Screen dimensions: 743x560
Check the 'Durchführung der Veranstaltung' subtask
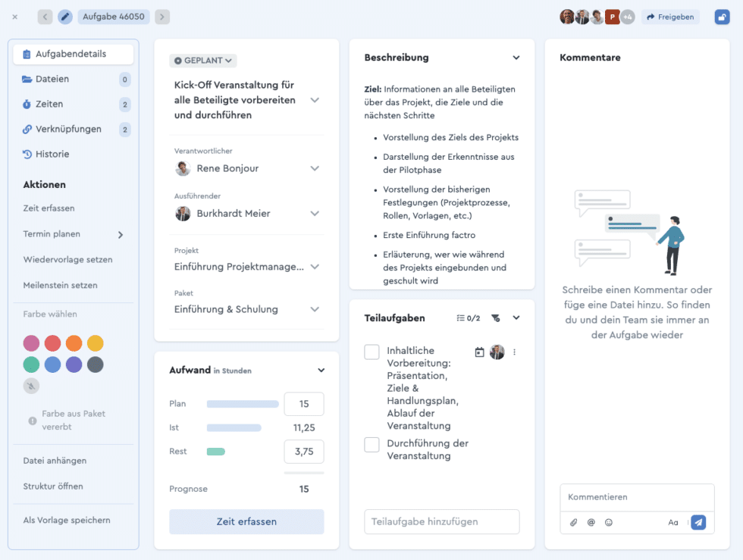point(371,445)
